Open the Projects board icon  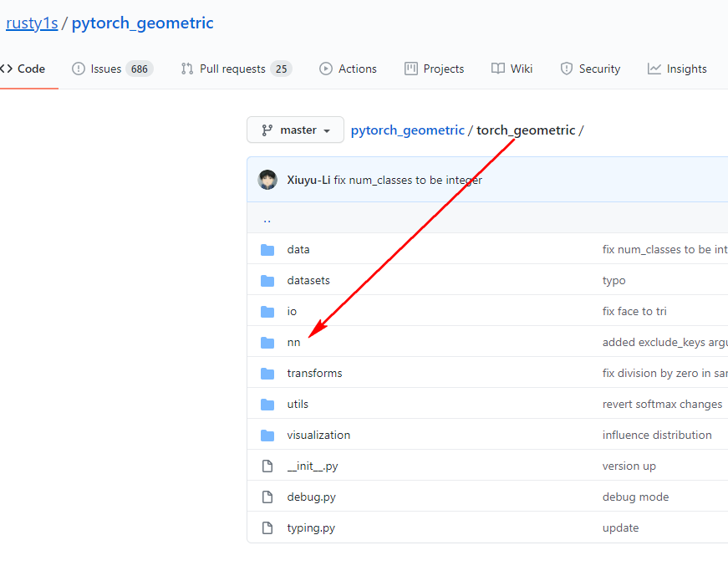[x=411, y=69]
